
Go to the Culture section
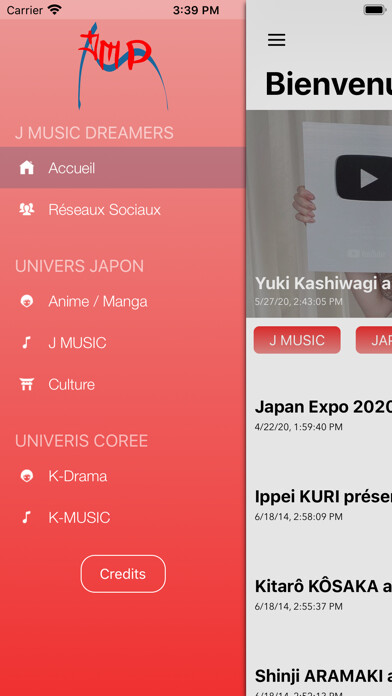(x=123, y=384)
